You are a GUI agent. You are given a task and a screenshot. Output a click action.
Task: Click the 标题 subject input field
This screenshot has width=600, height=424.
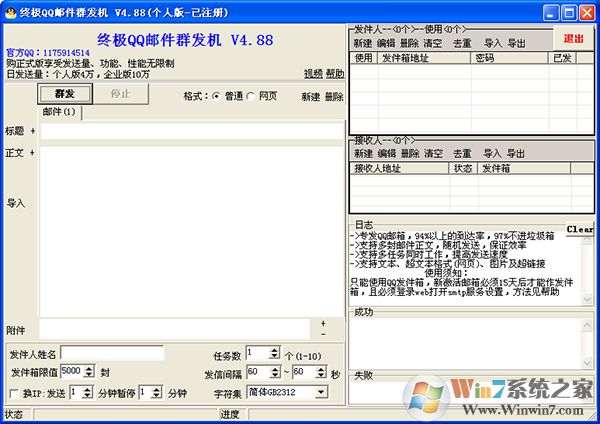pyautogui.click(x=192, y=131)
